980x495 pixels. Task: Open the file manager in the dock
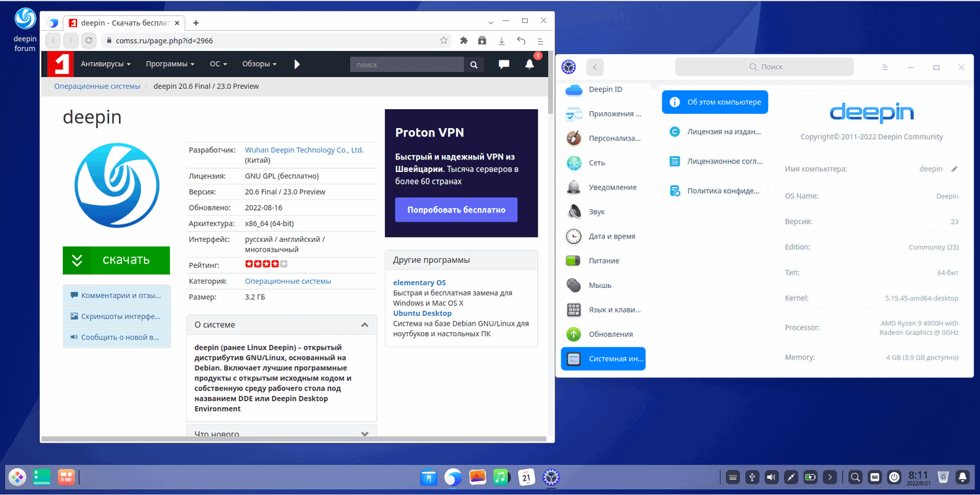429,477
